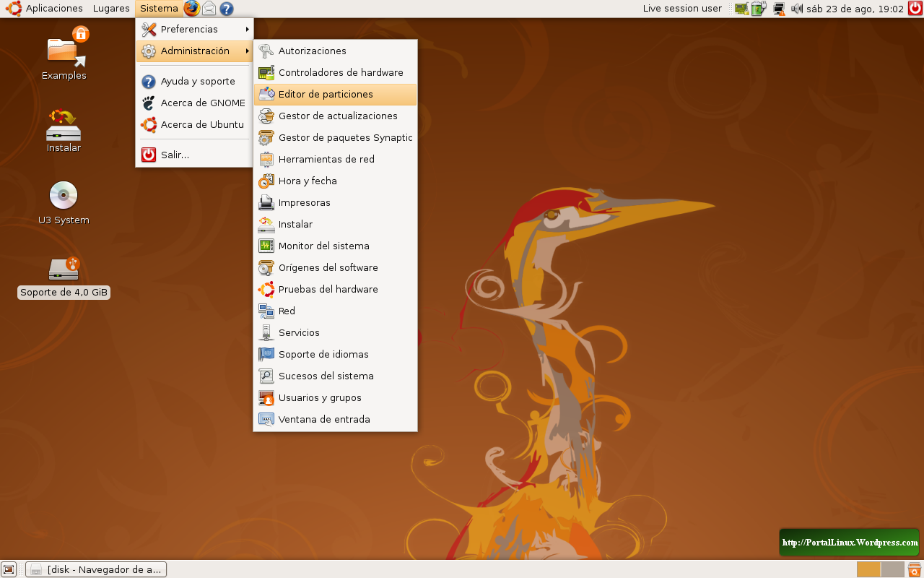Close the Sistema menu in panel
The width and height of the screenshot is (924, 578).
tap(159, 9)
